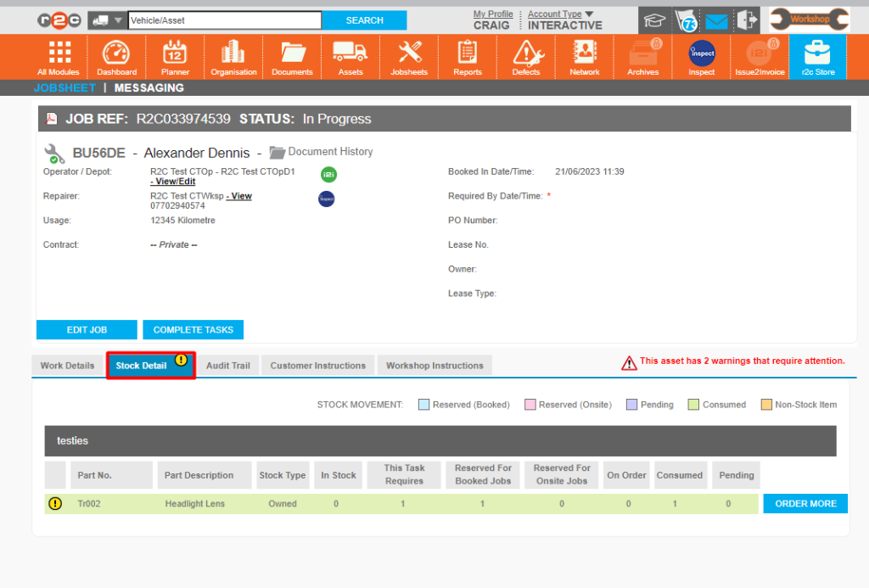Click the Complete Tasks button
The image size is (869, 588).
coord(193,330)
